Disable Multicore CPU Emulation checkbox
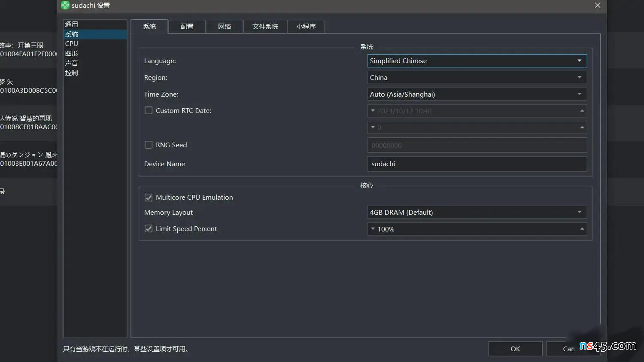The width and height of the screenshot is (644, 362). pos(149,198)
